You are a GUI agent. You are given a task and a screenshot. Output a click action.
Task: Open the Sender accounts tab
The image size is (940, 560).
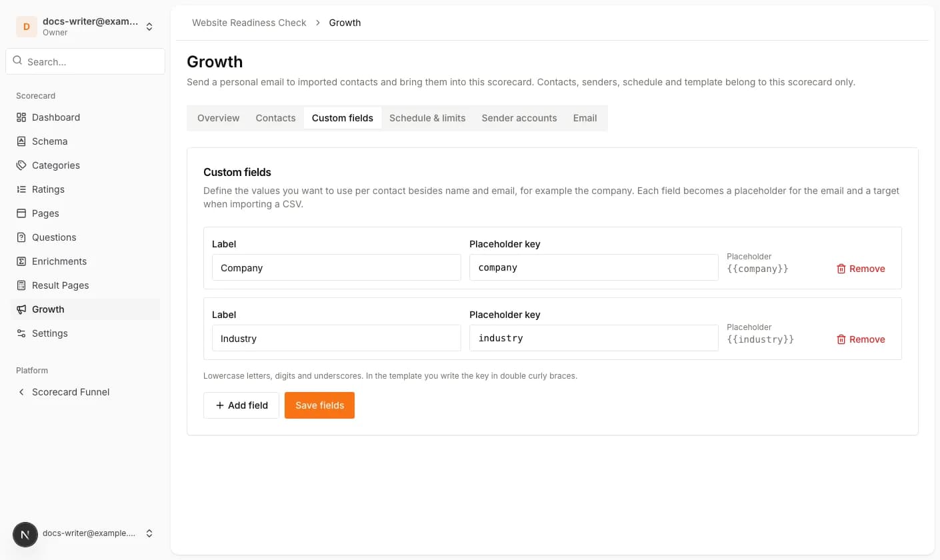(519, 118)
